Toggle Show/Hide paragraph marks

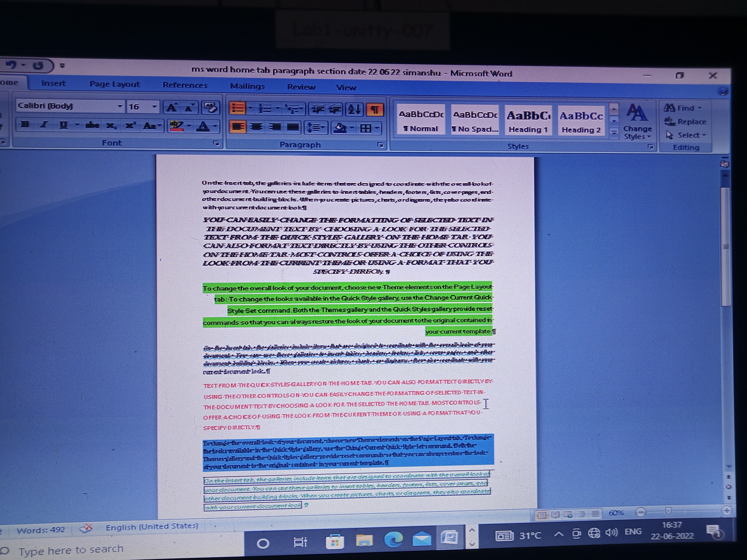click(x=375, y=109)
